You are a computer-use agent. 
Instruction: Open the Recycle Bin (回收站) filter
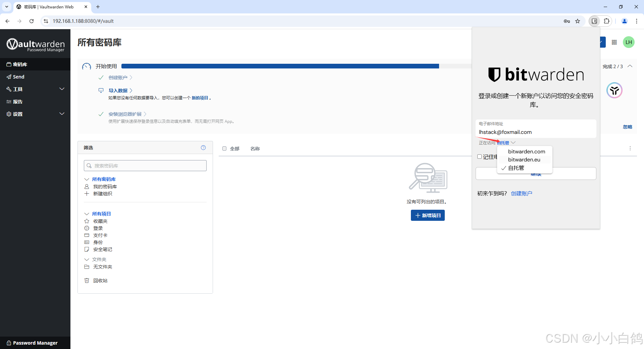coord(100,281)
